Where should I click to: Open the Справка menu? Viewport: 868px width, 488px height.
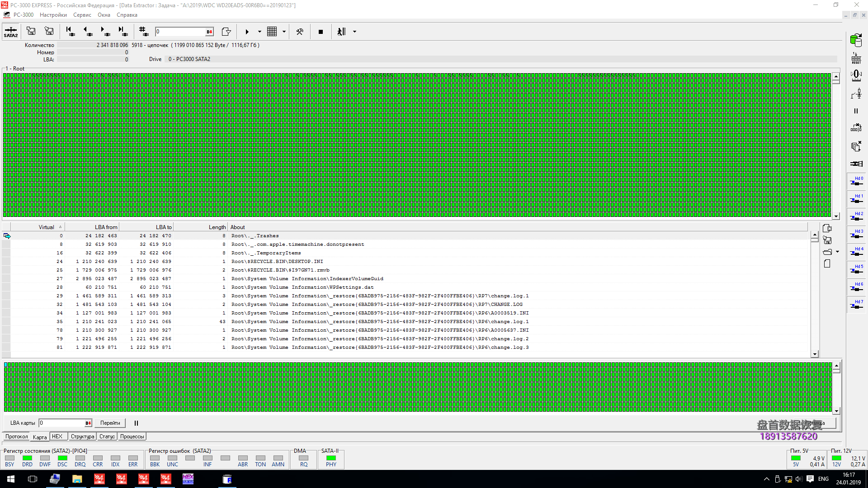(x=127, y=15)
